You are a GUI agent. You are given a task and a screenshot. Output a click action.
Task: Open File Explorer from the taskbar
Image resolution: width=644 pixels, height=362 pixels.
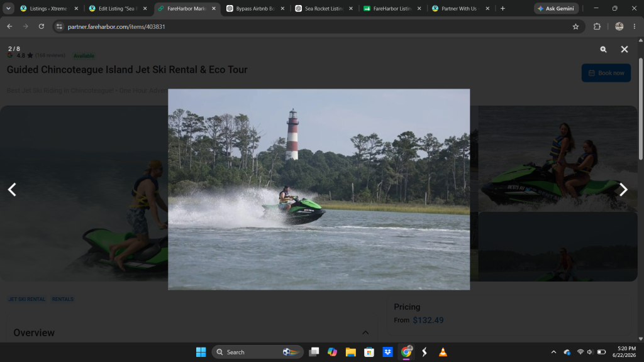(x=350, y=352)
